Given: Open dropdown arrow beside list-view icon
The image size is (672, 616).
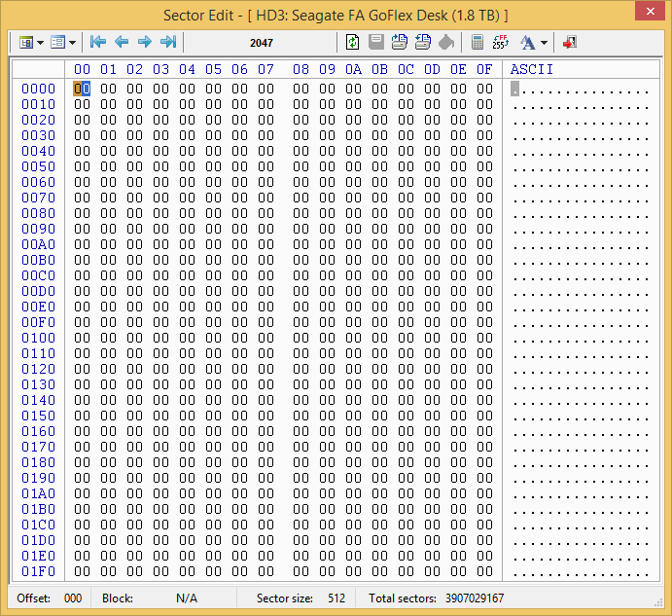Looking at the screenshot, I should pos(72,43).
